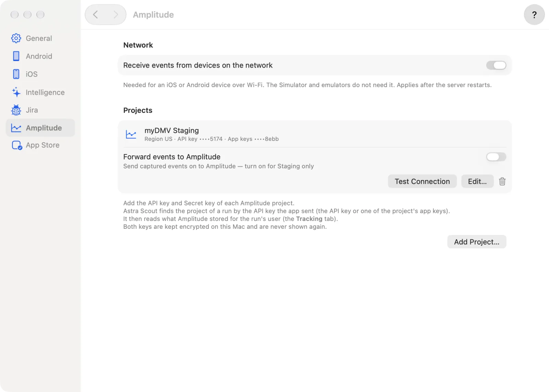
Task: Go back with the left chevron
Action: [96, 15]
